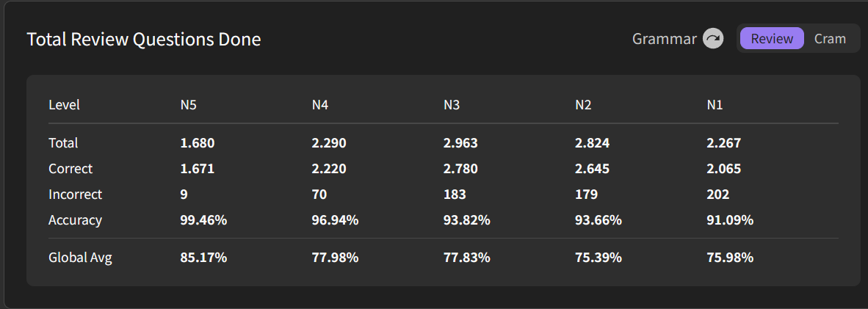868x309 pixels.
Task: Click the Grammar cycle arrow icon
Action: (713, 39)
